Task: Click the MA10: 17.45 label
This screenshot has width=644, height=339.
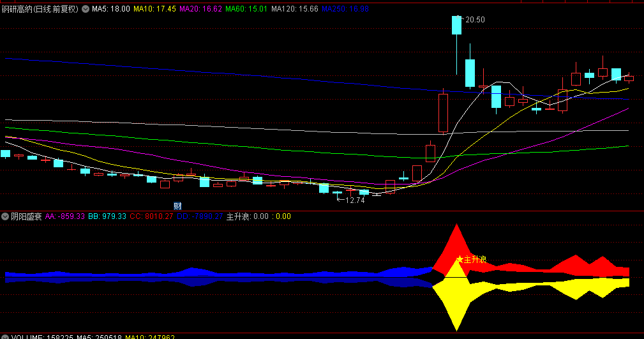Action: click(154, 9)
